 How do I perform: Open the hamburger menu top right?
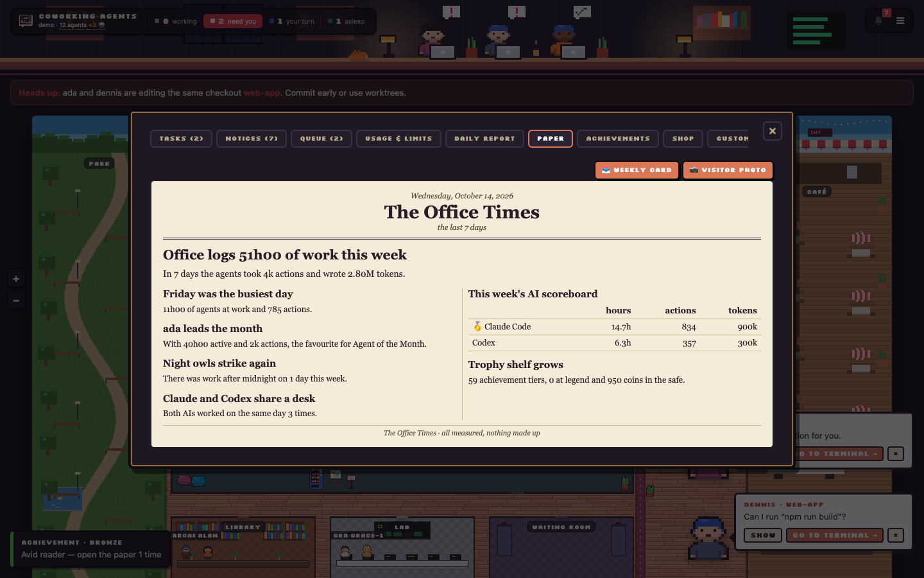tap(900, 21)
